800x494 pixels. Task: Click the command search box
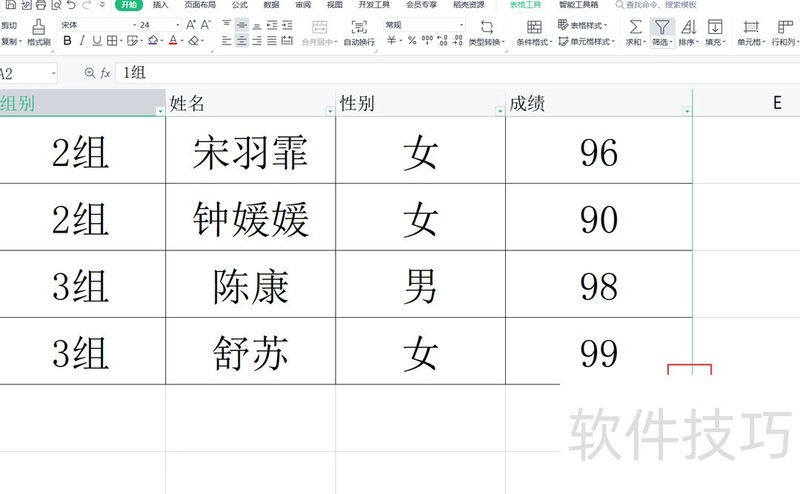pyautogui.click(x=656, y=5)
